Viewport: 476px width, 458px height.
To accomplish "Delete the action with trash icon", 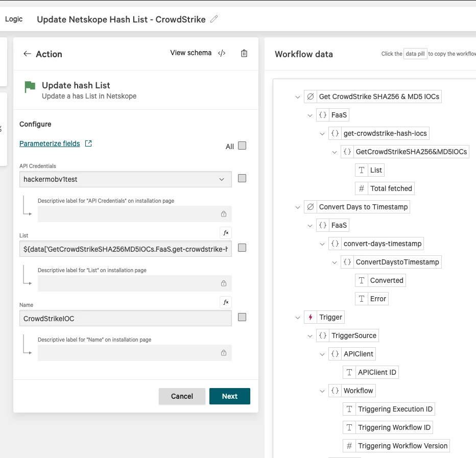I will pos(244,54).
